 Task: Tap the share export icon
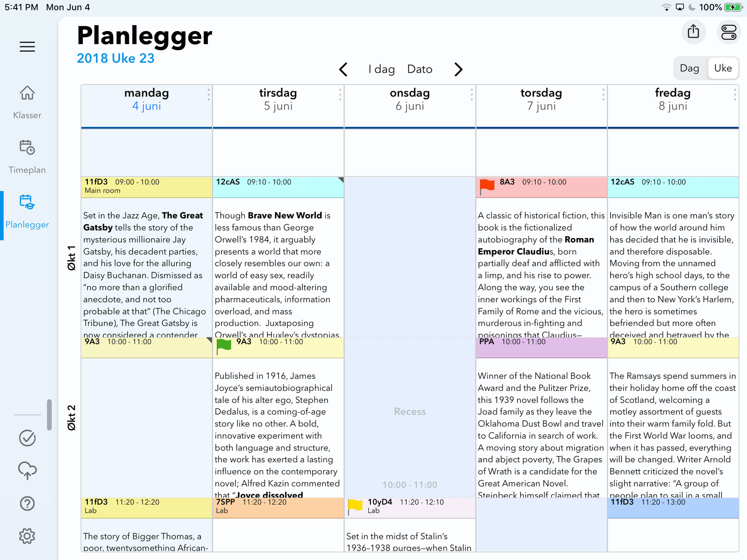(x=693, y=32)
